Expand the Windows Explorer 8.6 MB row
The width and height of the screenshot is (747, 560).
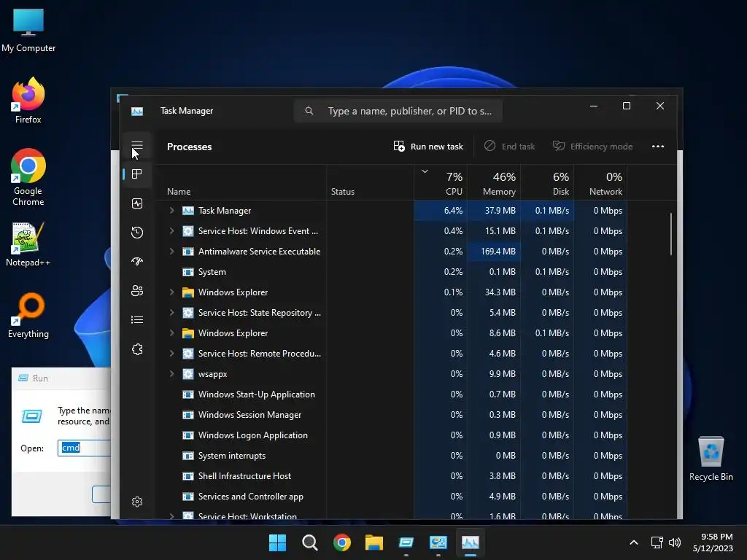pos(171,333)
